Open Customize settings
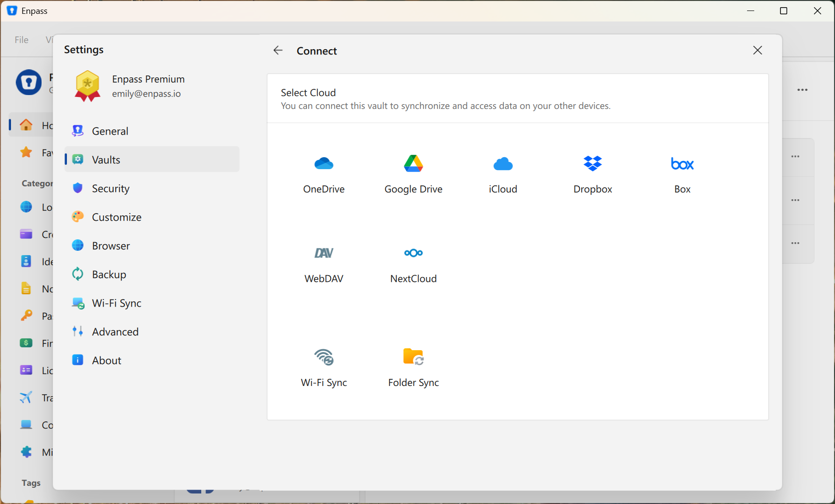This screenshot has height=504, width=835. (152, 217)
